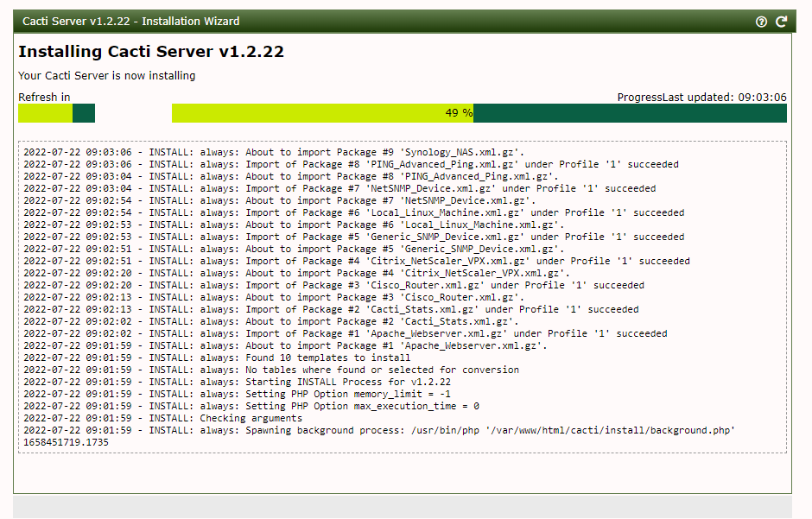Click the Installing Cacti Server v1.2.22 heading
The height and width of the screenshot is (519, 812).
[x=151, y=51]
